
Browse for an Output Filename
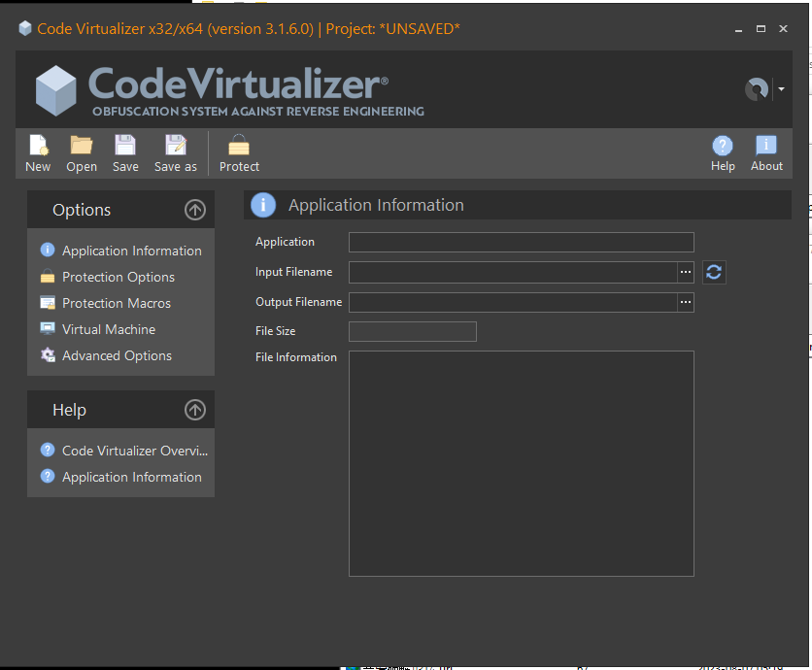pos(686,302)
